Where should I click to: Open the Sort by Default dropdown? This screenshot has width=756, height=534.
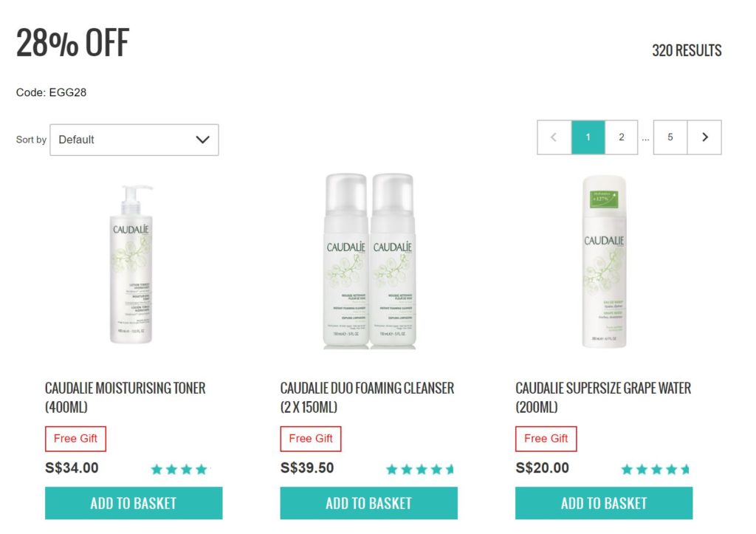[x=134, y=140]
